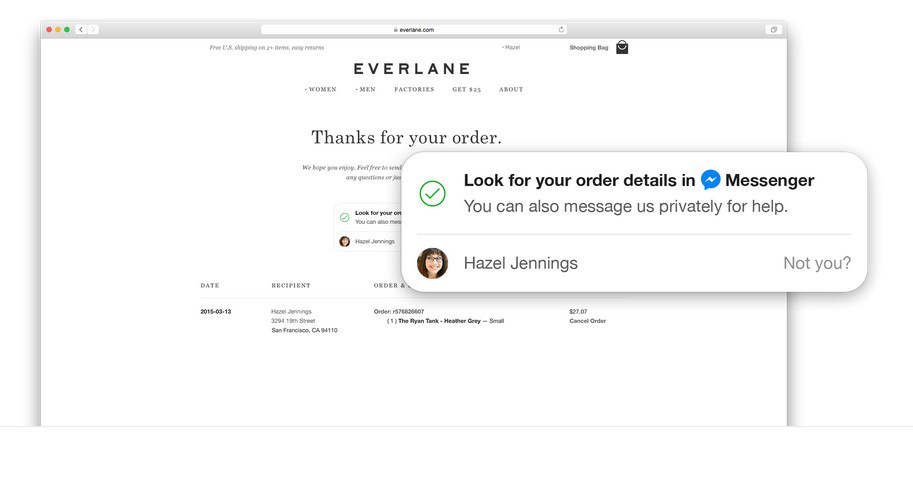Viewport: 913px width, 481px height.
Task: Click You can also message us privately text
Action: [x=625, y=206]
